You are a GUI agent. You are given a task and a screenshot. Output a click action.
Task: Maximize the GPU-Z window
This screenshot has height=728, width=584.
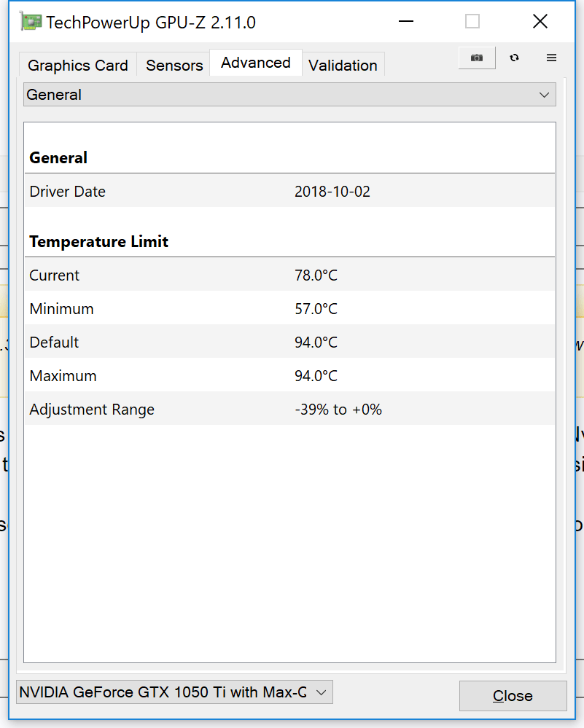click(472, 21)
